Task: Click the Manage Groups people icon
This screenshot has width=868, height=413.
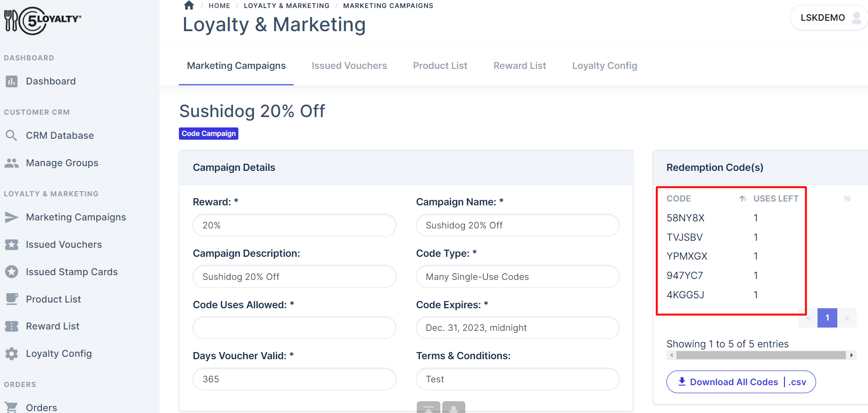Action: [x=12, y=162]
